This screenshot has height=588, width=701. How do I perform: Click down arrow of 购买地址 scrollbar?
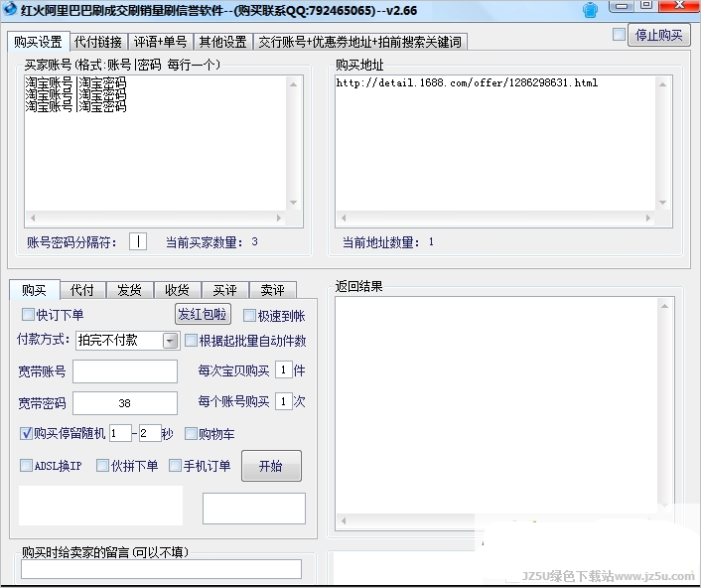(662, 203)
